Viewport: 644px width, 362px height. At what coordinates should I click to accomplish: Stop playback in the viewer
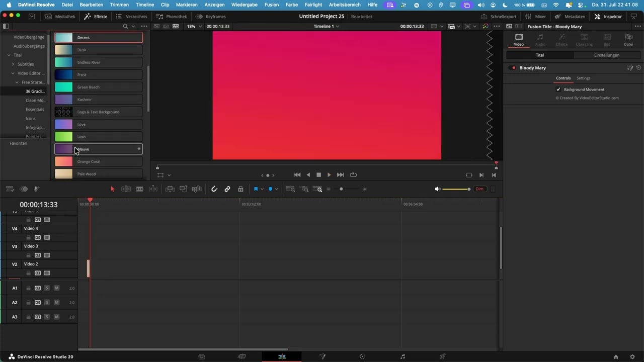[318, 175]
